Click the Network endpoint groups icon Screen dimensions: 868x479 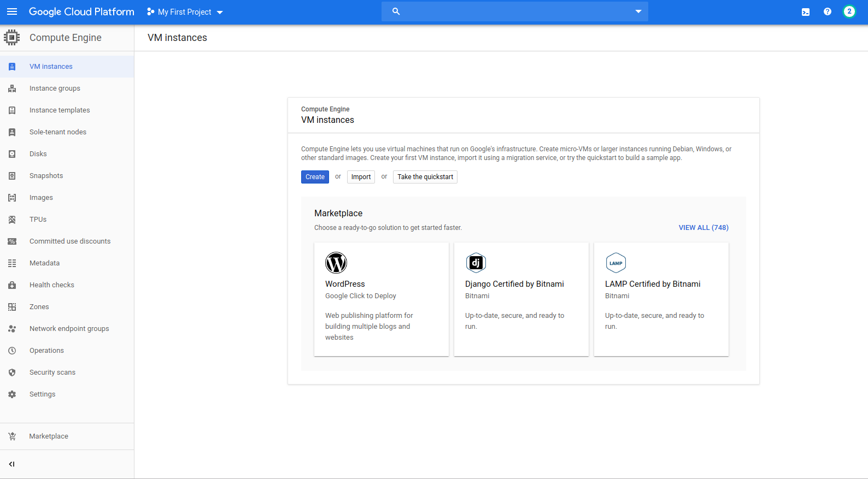tap(12, 329)
